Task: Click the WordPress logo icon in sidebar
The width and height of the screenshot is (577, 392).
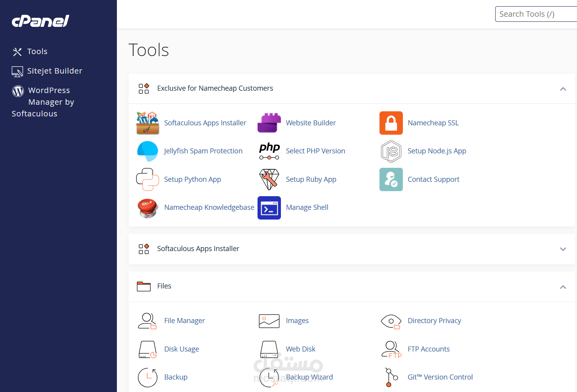Action: 18,91
